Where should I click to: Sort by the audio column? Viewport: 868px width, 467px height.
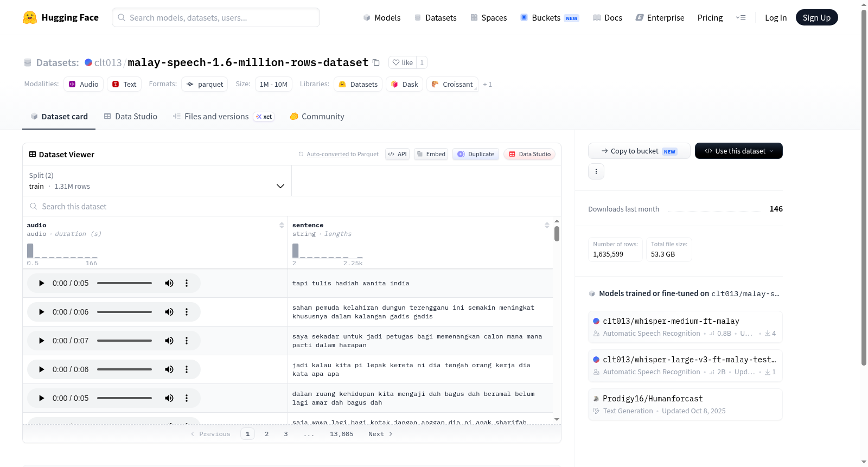coord(282,225)
